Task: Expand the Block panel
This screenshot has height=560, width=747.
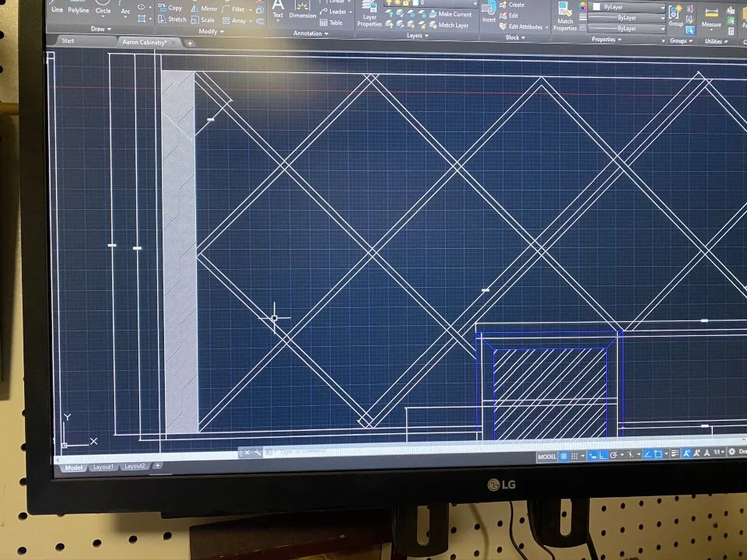Action: 515,37
